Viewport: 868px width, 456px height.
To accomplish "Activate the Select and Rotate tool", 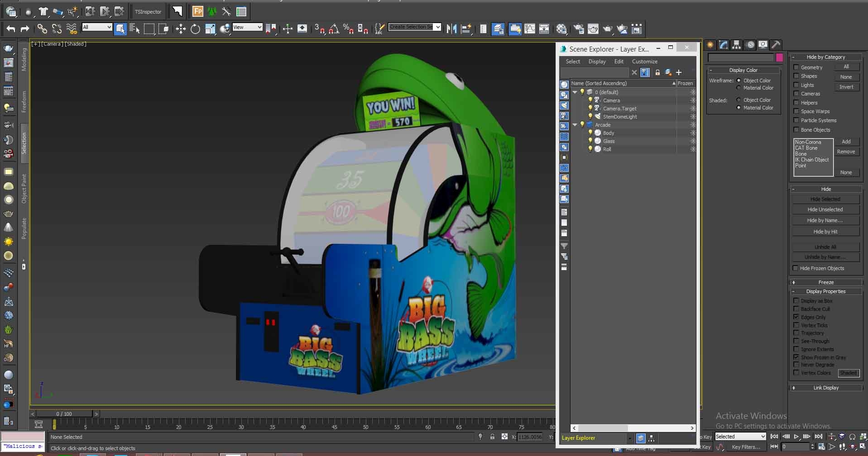I will 195,28.
